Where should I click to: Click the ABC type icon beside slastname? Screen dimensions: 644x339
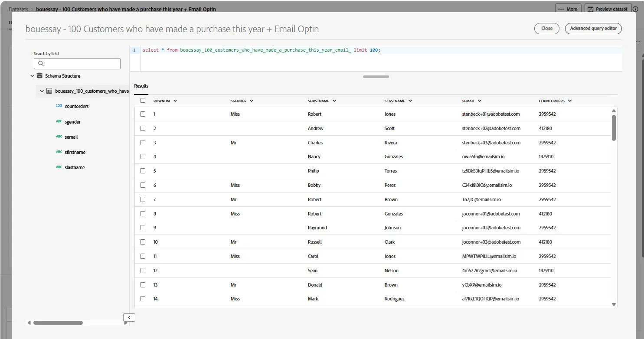(59, 167)
